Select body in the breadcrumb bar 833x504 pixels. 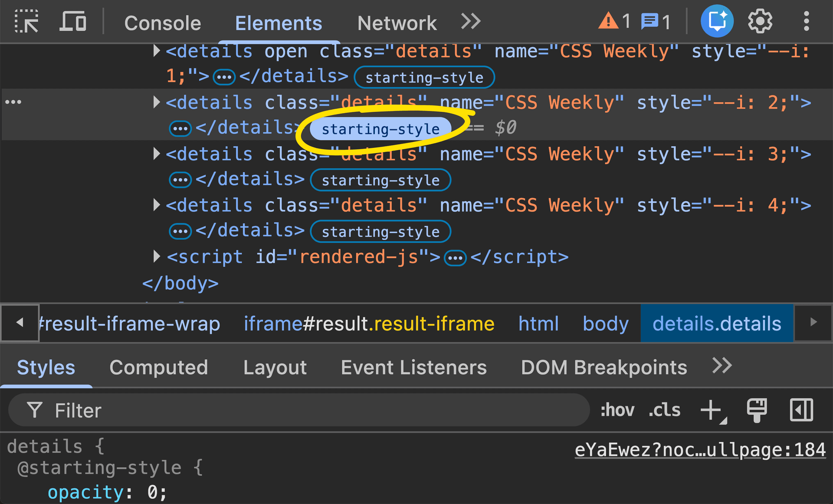(x=606, y=323)
